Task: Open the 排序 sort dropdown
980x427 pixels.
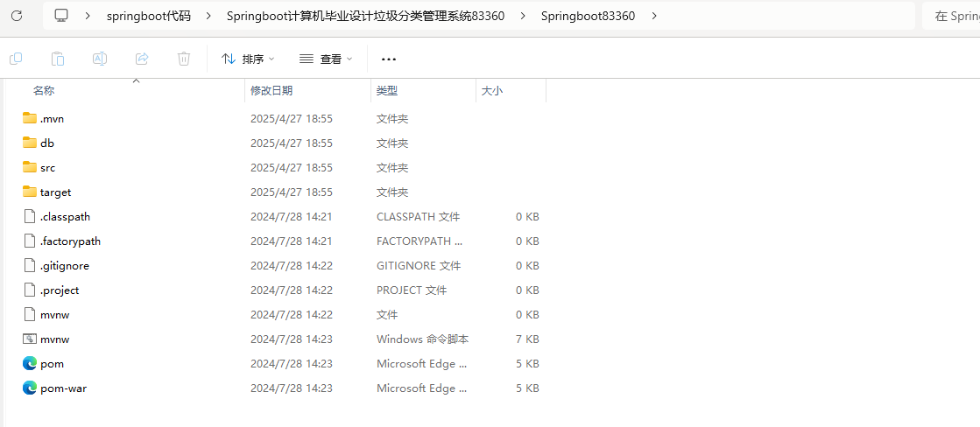Action: [248, 59]
